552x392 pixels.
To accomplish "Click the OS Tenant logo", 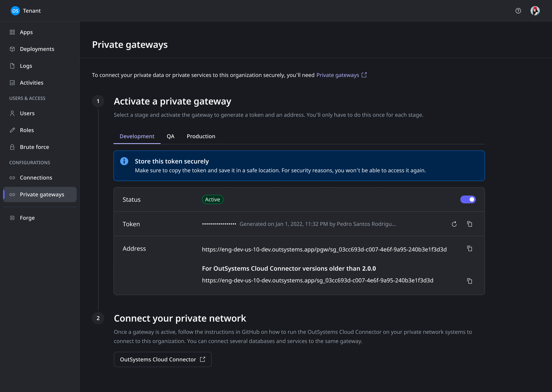I will point(16,11).
